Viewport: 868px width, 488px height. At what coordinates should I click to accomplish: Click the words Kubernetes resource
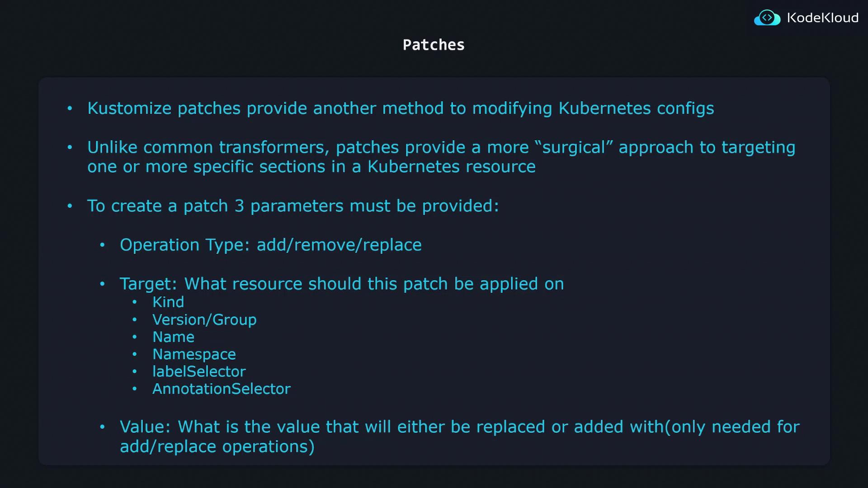point(451,167)
